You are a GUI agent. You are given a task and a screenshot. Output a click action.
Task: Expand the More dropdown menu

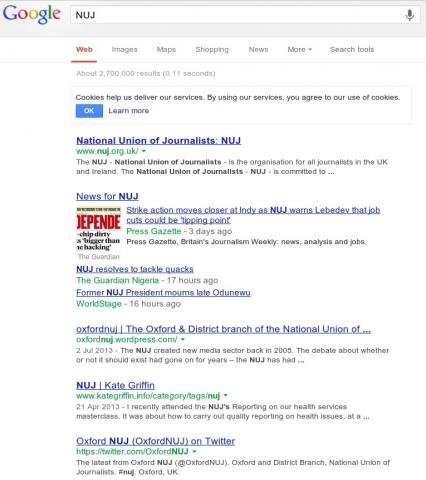pyautogui.click(x=300, y=49)
